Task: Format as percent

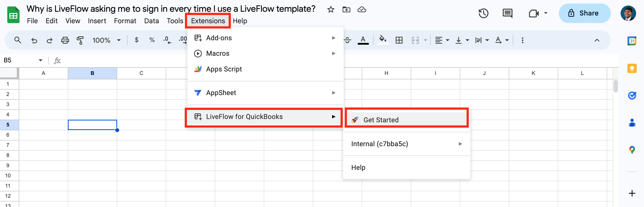Action: coord(152,40)
